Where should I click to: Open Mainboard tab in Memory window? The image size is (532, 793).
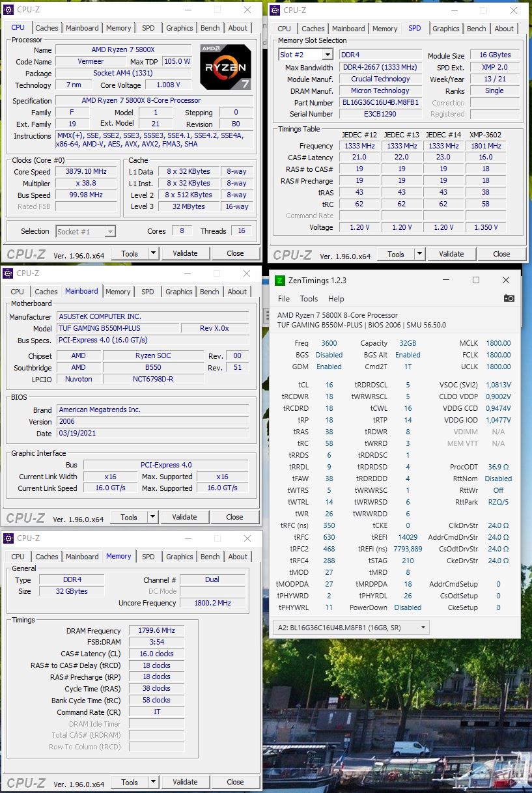pyautogui.click(x=83, y=557)
